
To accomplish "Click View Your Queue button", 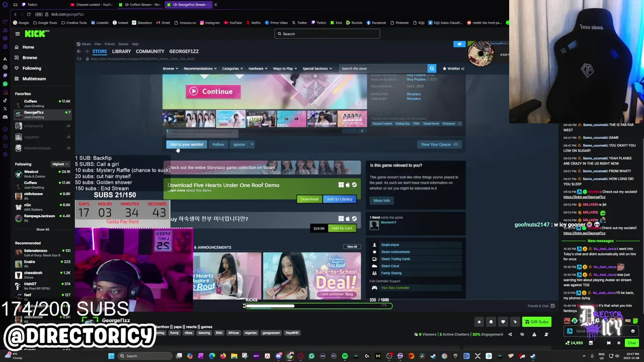I will pyautogui.click(x=439, y=144).
